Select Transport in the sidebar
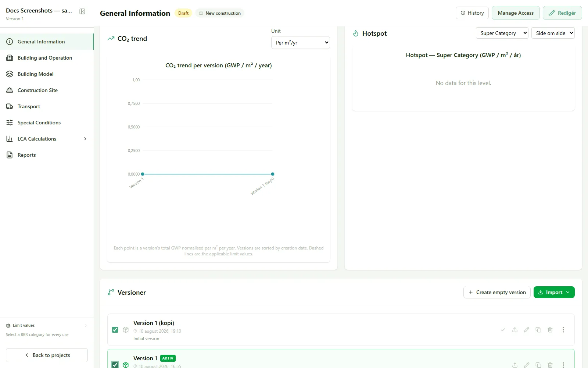The image size is (588, 368). coord(47,106)
